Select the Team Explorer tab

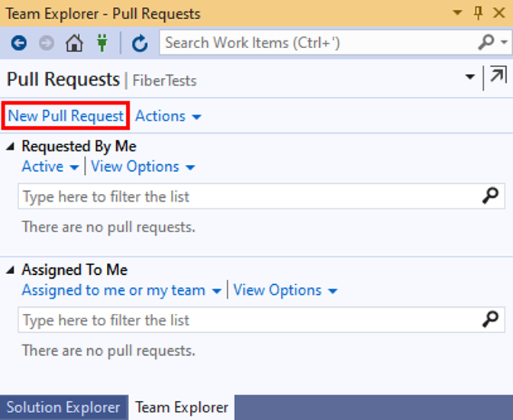[x=182, y=408]
